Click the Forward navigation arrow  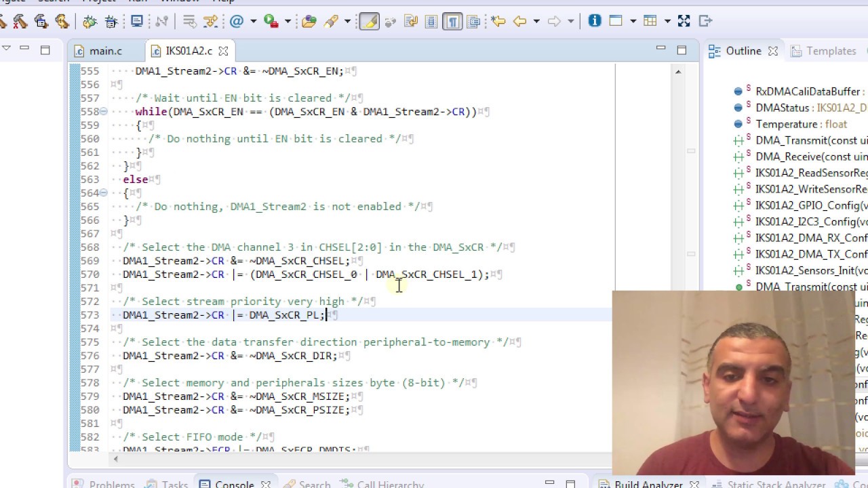[x=554, y=22]
